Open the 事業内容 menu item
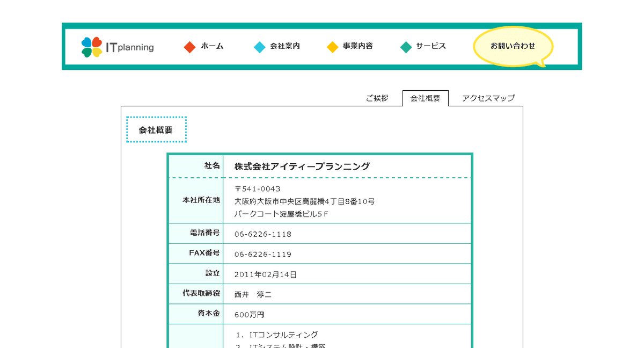 pos(358,46)
